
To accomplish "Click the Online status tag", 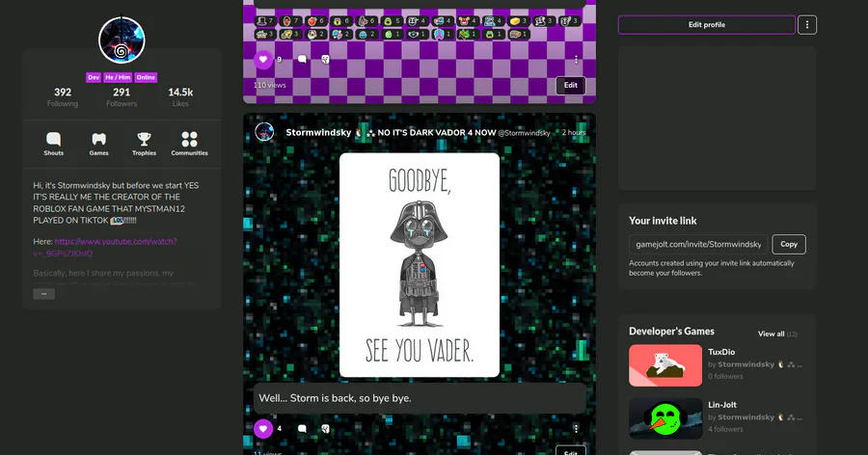I will click(146, 77).
